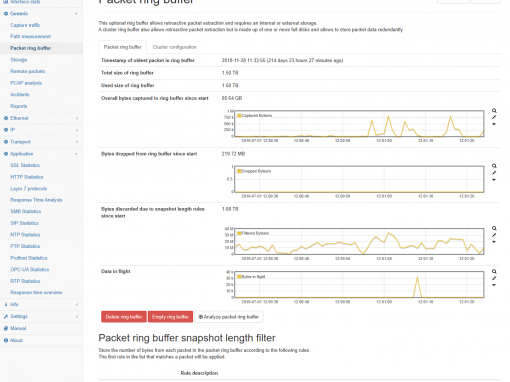
Task: Click the Settings wrench icon
Action: tap(6, 316)
